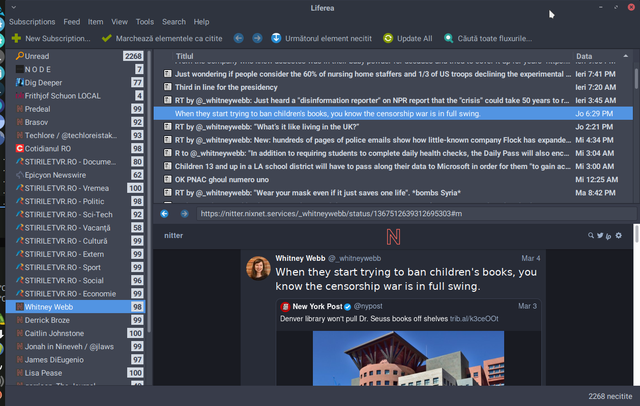Open the trib.al/k3ceOOt link
The image size is (640, 406).
474,319
